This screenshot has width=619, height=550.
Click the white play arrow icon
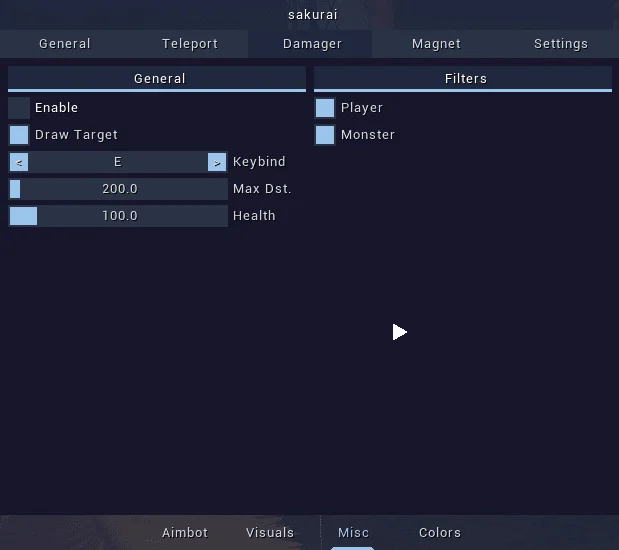[400, 332]
